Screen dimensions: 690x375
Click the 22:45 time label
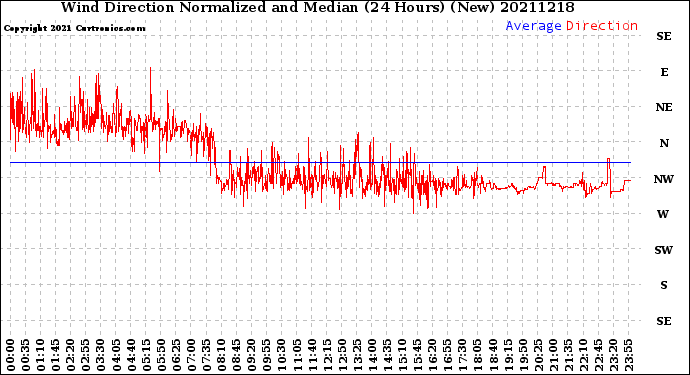[598, 355]
